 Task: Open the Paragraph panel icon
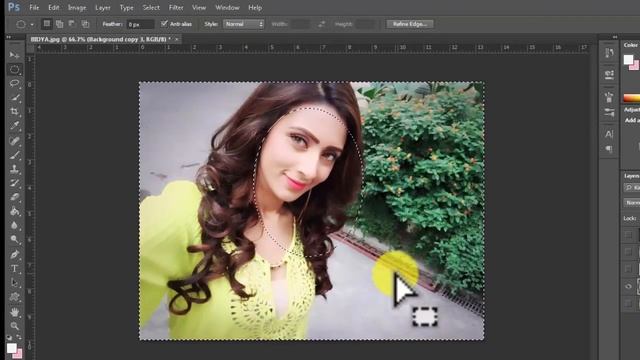tap(609, 149)
